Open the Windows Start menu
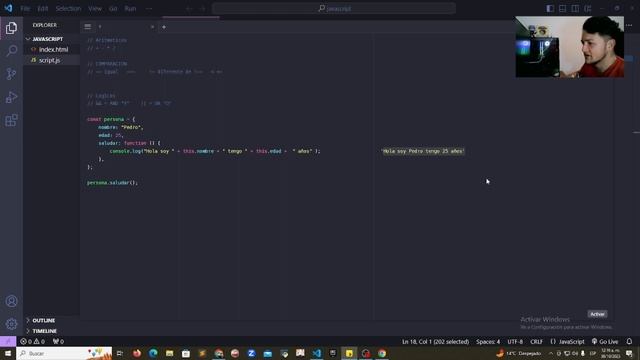 tap(8, 353)
